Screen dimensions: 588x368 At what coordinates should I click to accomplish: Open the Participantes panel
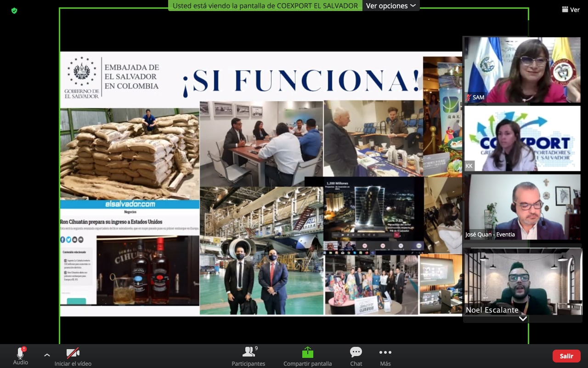click(249, 356)
